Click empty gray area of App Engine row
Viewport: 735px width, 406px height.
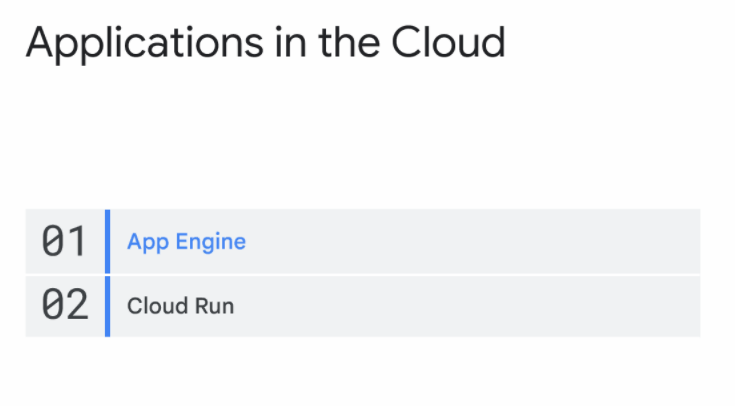(469, 241)
